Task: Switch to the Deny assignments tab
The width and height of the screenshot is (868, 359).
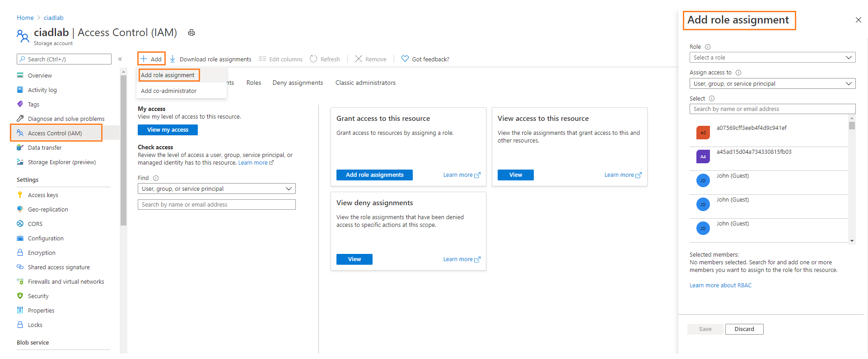Action: 298,83
